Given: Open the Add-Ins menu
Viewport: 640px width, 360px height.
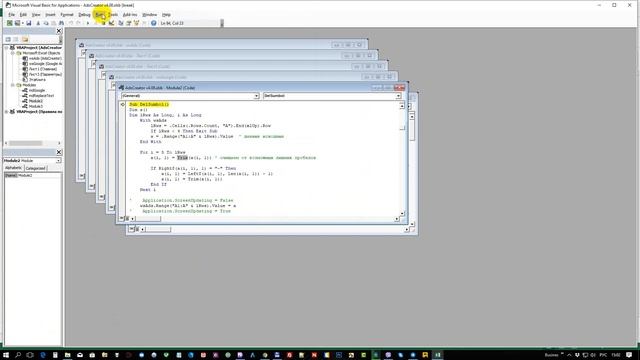Looking at the screenshot, I should 130,15.
